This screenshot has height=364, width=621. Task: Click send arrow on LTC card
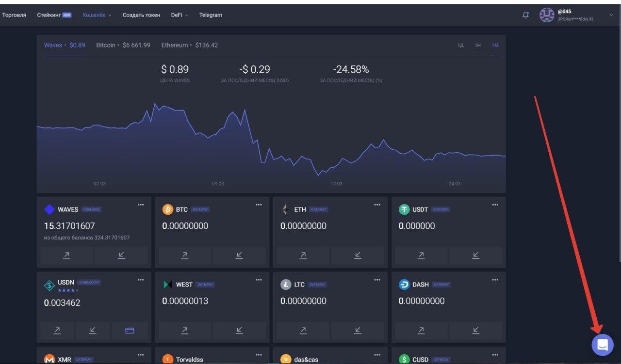pyautogui.click(x=303, y=331)
